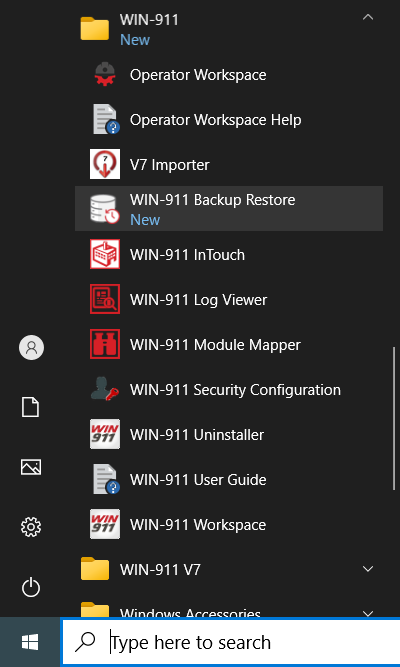Screen dimensions: 400x667
Task: Open the WIN-911 InTouch factory icon
Action: coord(105,254)
